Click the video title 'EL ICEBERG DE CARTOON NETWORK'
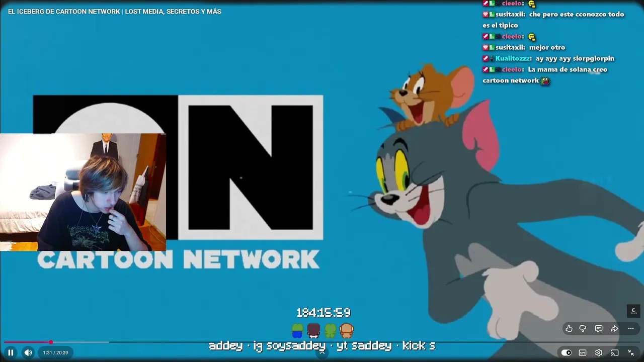Screen dimensions: 644x362 [x=114, y=12]
